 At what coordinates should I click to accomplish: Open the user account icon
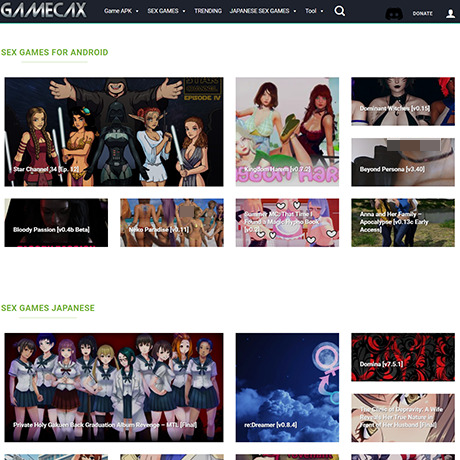(x=450, y=14)
